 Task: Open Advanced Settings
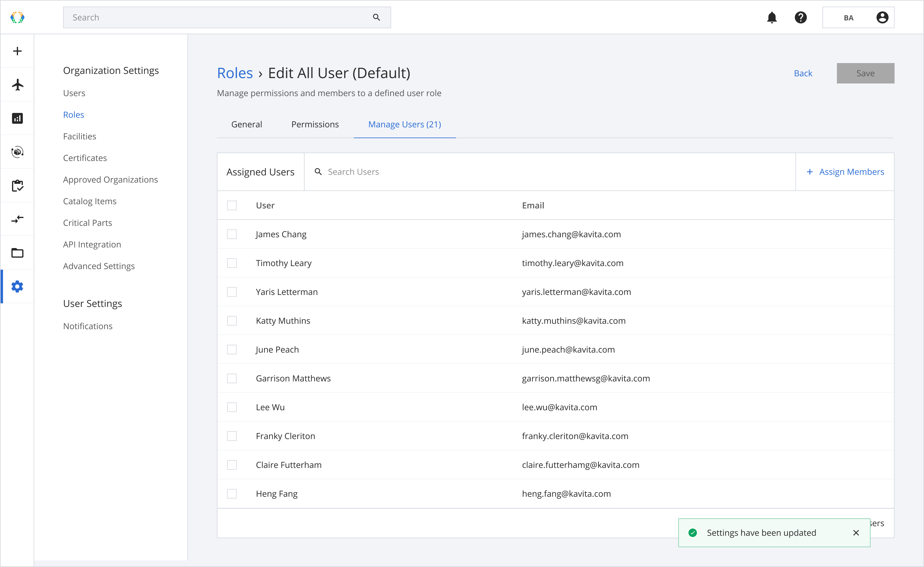point(99,266)
